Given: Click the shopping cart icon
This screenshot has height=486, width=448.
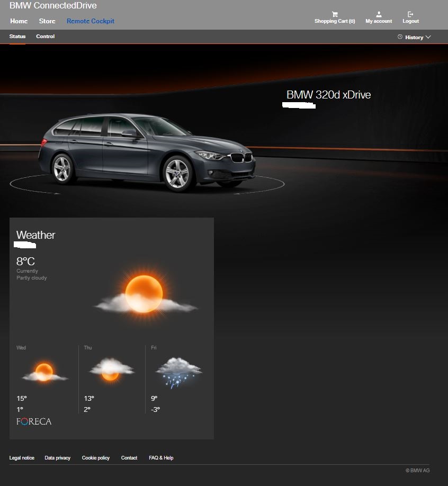Looking at the screenshot, I should pos(335,14).
